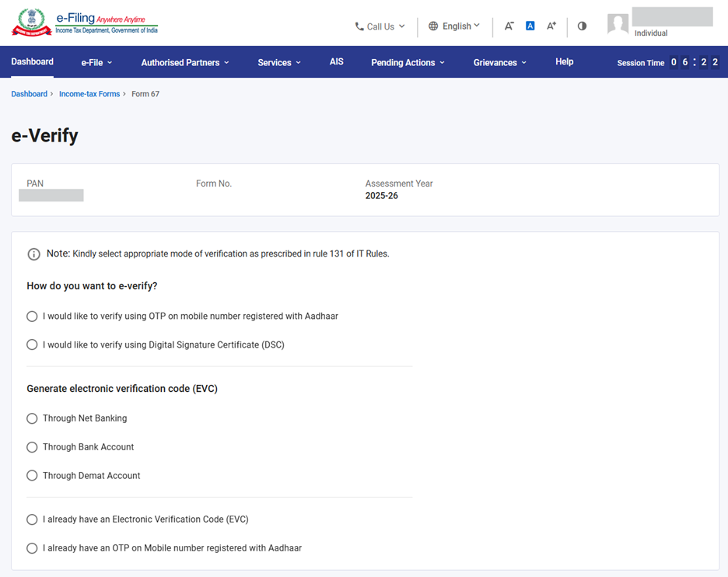Select I already have an EVC option
The image size is (728, 577).
(x=32, y=519)
